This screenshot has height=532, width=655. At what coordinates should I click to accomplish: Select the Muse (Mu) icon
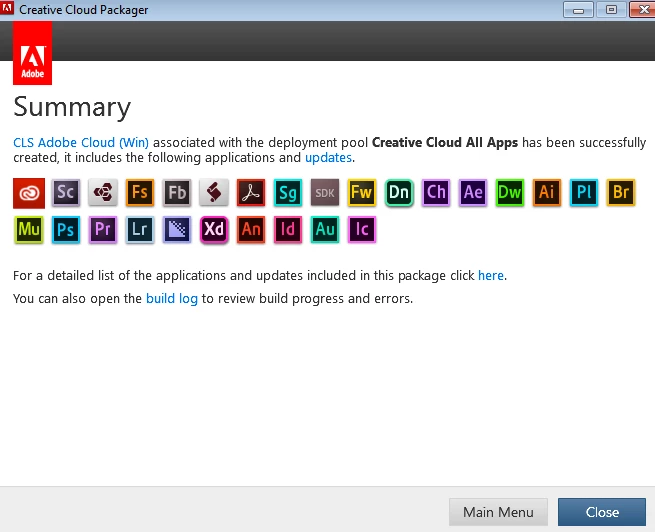(29, 229)
